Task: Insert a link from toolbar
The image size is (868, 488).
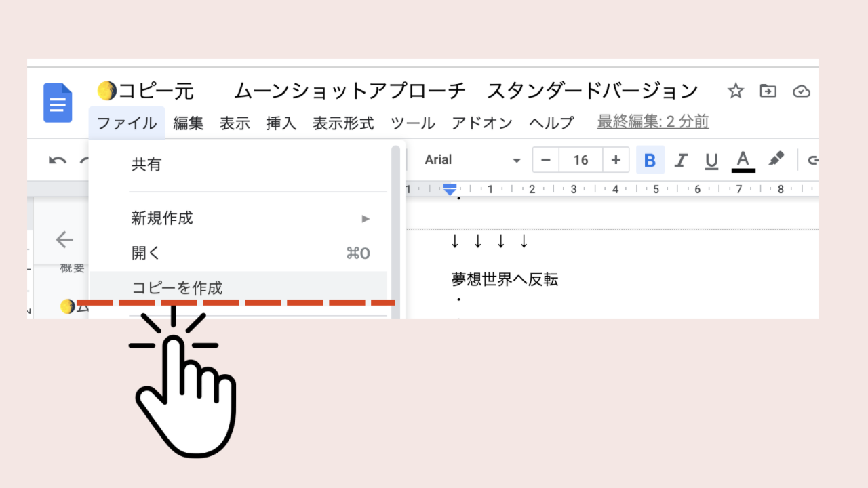Action: 813,161
